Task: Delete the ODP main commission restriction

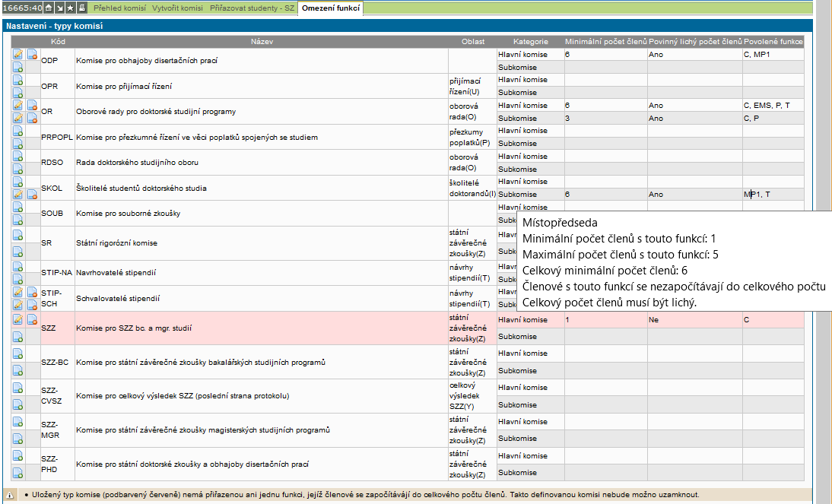Action: pos(33,55)
